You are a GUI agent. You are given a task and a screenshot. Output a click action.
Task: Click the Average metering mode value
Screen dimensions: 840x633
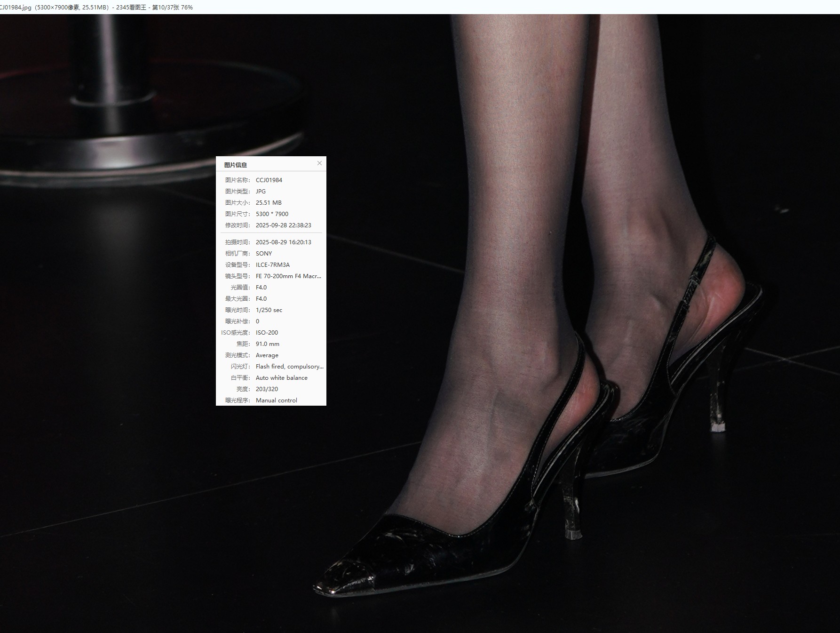(267, 355)
